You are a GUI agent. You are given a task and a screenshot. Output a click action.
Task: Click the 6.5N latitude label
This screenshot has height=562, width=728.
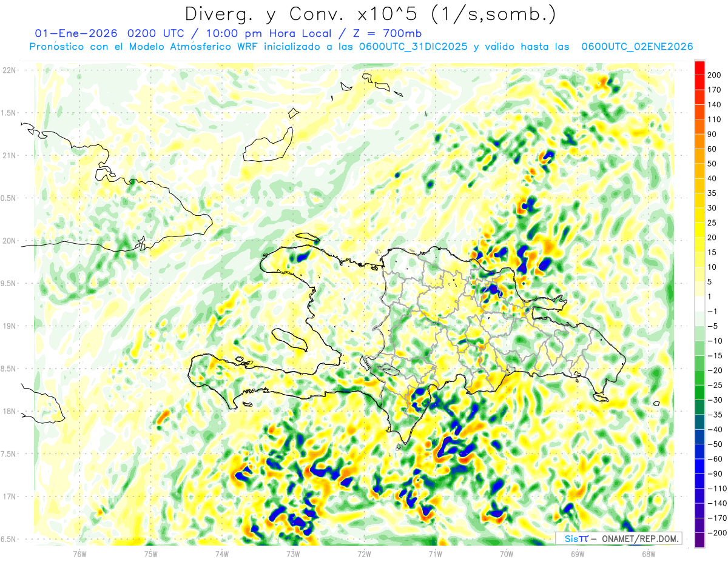[9, 540]
